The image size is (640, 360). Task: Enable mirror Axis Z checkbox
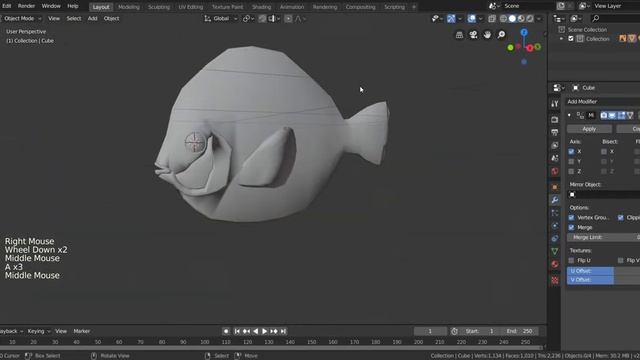tap(571, 171)
